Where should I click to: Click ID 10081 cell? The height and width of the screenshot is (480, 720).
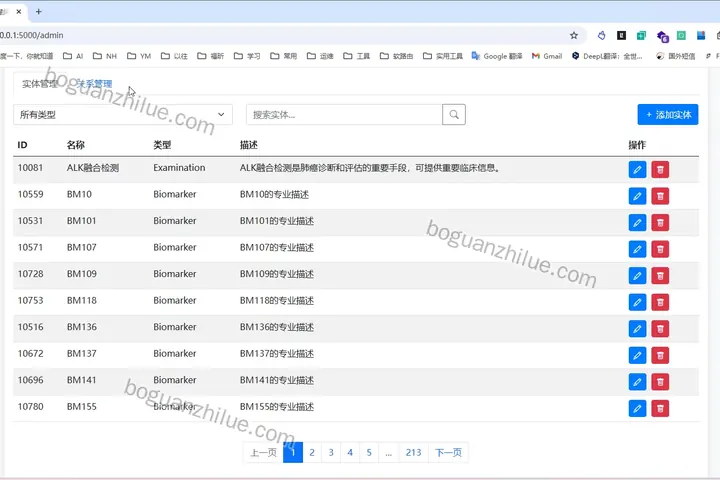[30, 168]
